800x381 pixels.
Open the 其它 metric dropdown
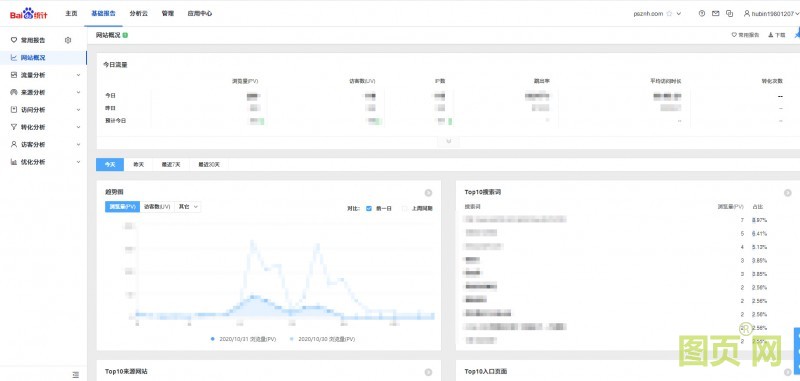(187, 207)
